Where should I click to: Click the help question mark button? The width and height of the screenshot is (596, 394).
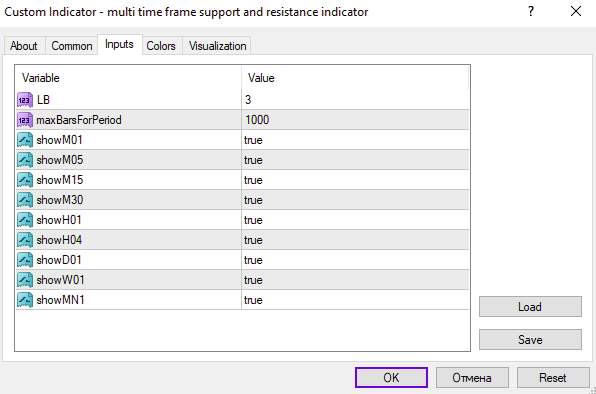[x=531, y=11]
